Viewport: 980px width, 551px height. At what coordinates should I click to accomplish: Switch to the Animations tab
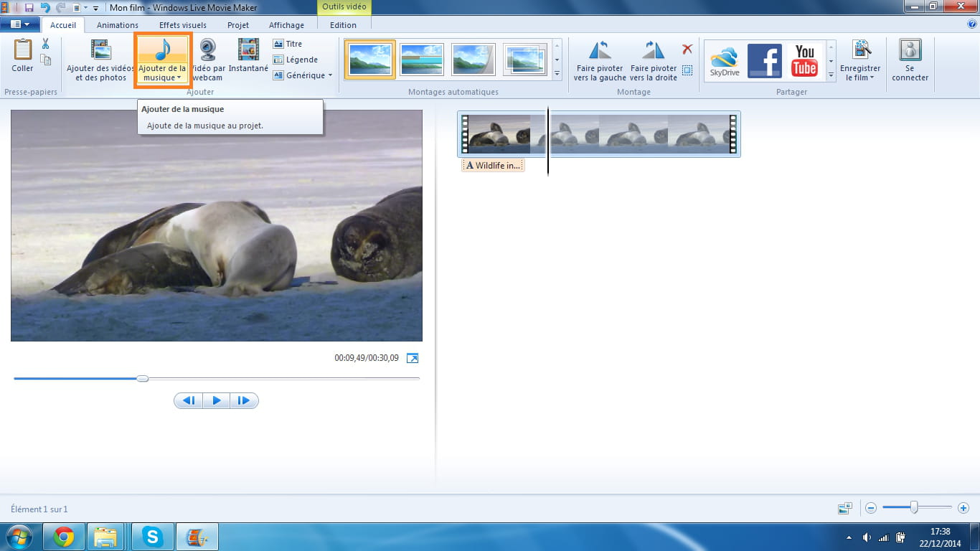pos(118,25)
